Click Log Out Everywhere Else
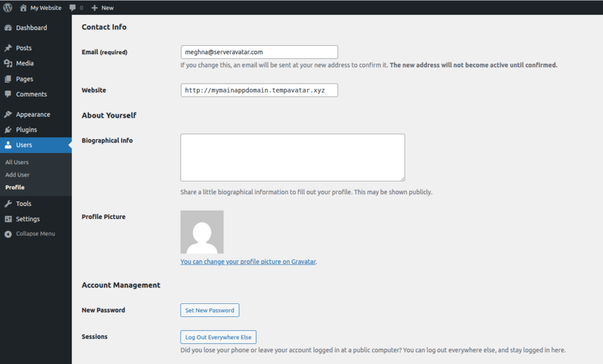This screenshot has width=603, height=364. [x=218, y=337]
